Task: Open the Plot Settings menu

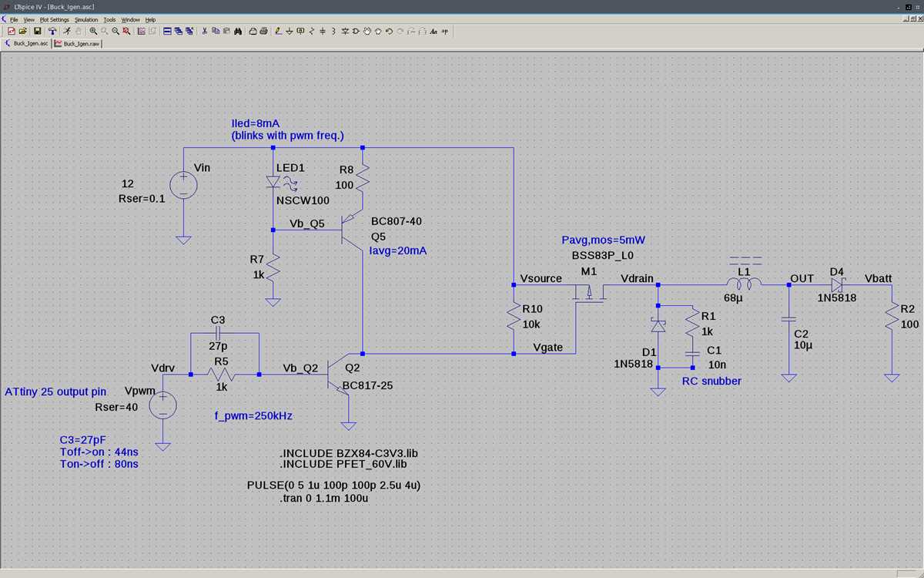Action: pos(55,19)
